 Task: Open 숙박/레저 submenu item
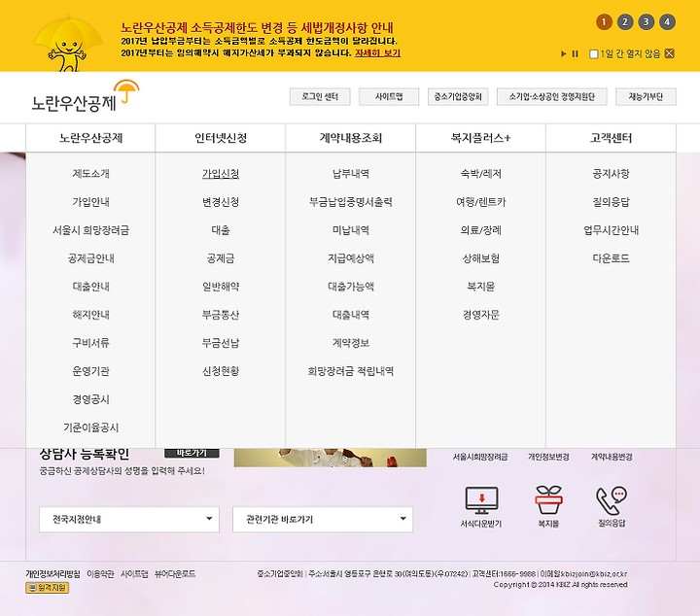point(481,174)
